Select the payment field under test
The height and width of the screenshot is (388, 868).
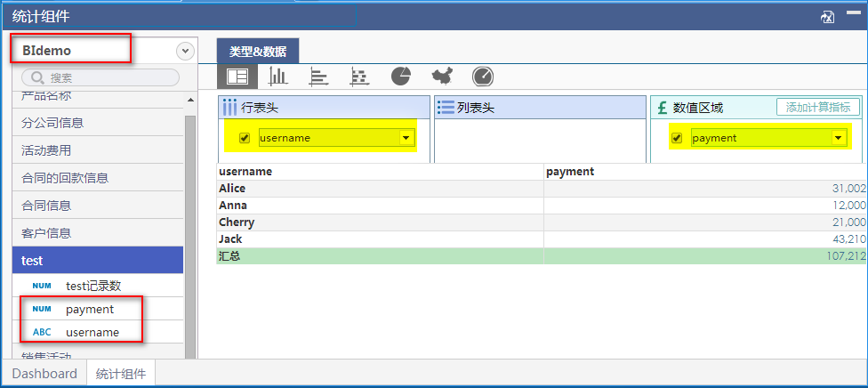pyautogui.click(x=90, y=309)
